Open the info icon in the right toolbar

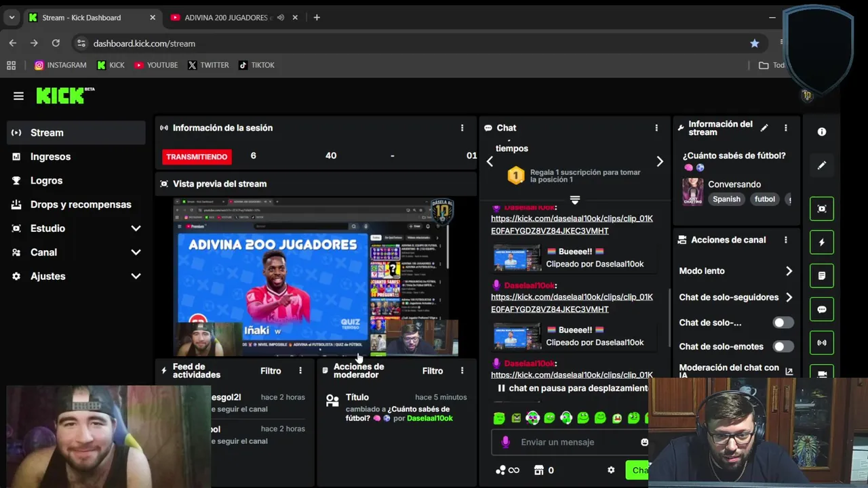tap(822, 132)
